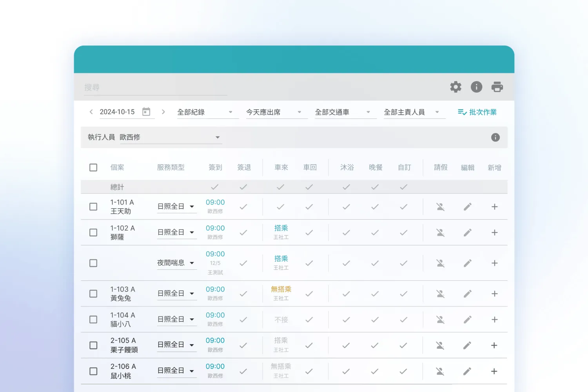Edit the 夜間喘息 row
This screenshot has width=588, height=392.
coord(468,263)
